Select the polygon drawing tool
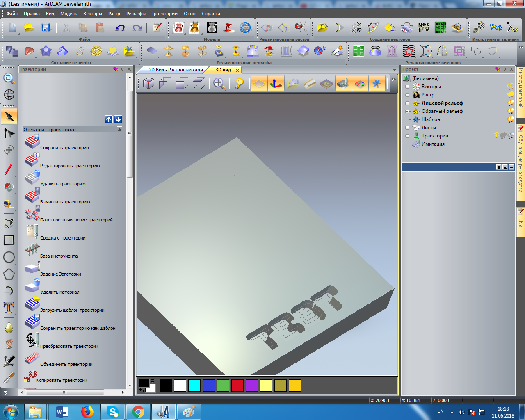525x420 pixels. [9, 274]
